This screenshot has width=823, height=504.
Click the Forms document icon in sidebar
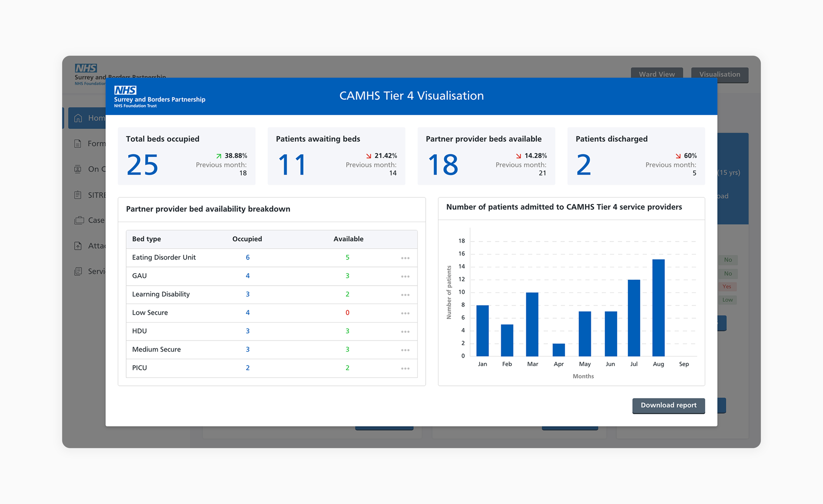tap(78, 144)
